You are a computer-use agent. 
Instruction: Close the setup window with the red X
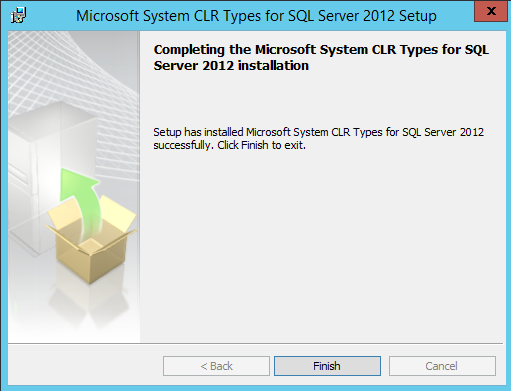pyautogui.click(x=491, y=11)
